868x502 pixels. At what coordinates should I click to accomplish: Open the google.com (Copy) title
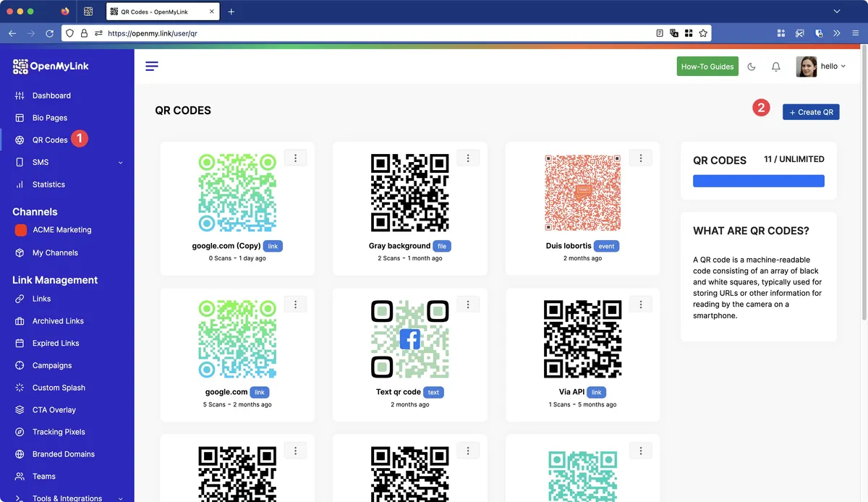pos(226,246)
